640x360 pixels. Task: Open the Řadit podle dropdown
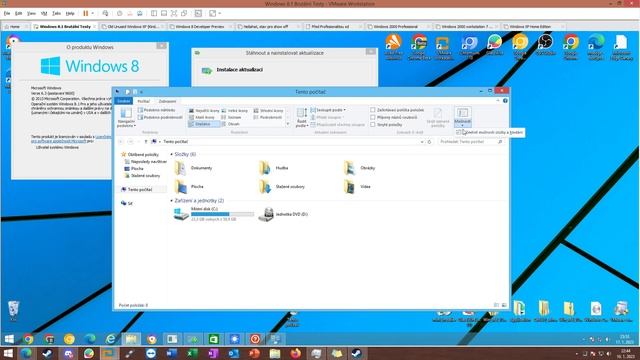302,118
